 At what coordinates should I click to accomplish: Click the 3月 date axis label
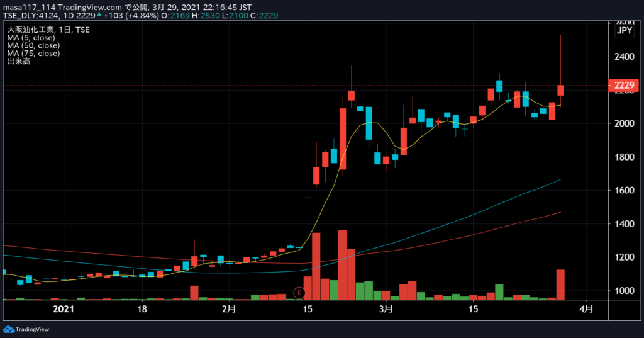tap(386, 309)
